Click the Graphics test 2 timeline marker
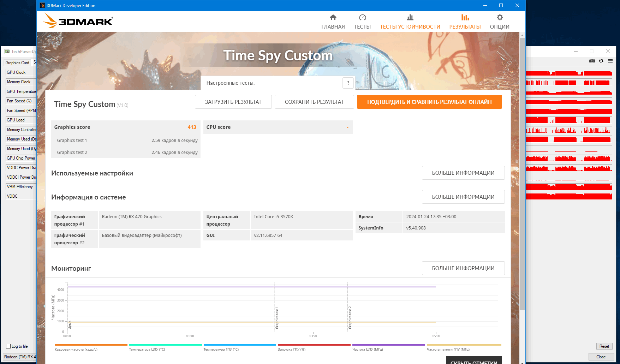The image size is (620, 364). tap(350, 318)
